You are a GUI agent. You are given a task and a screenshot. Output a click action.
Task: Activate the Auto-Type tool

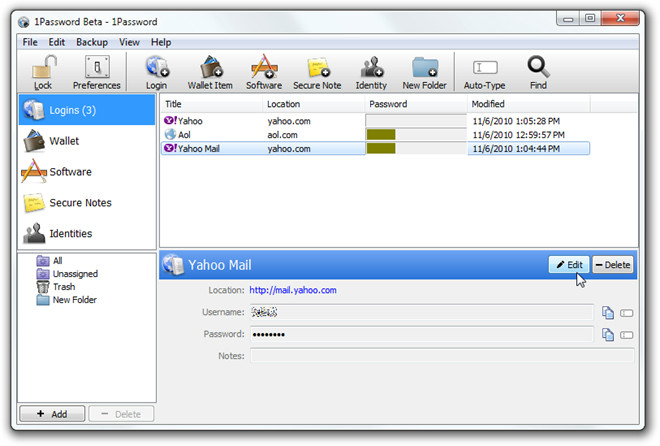(484, 72)
